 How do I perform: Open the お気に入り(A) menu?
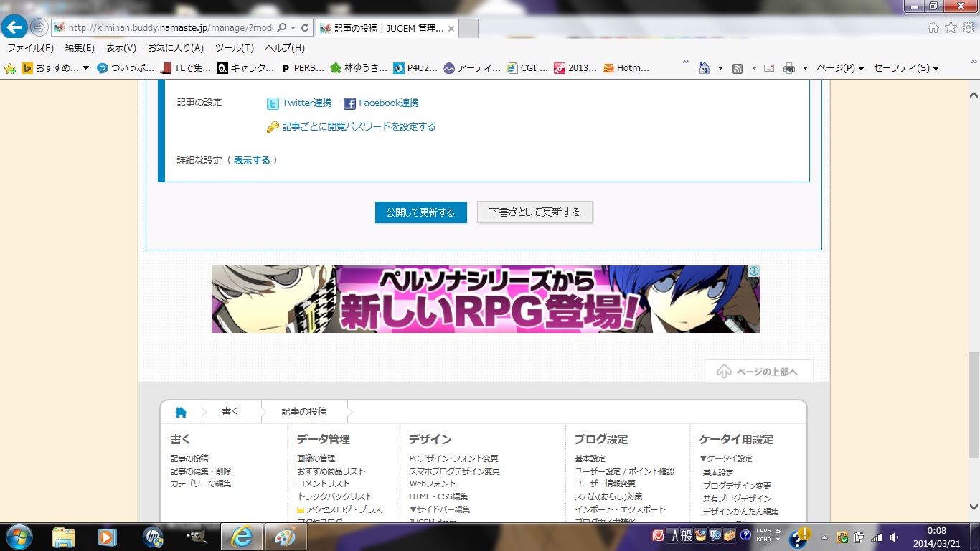pos(176,48)
